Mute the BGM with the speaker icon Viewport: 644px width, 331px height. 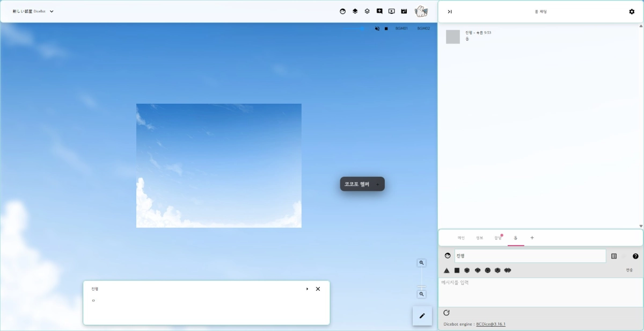click(x=377, y=28)
